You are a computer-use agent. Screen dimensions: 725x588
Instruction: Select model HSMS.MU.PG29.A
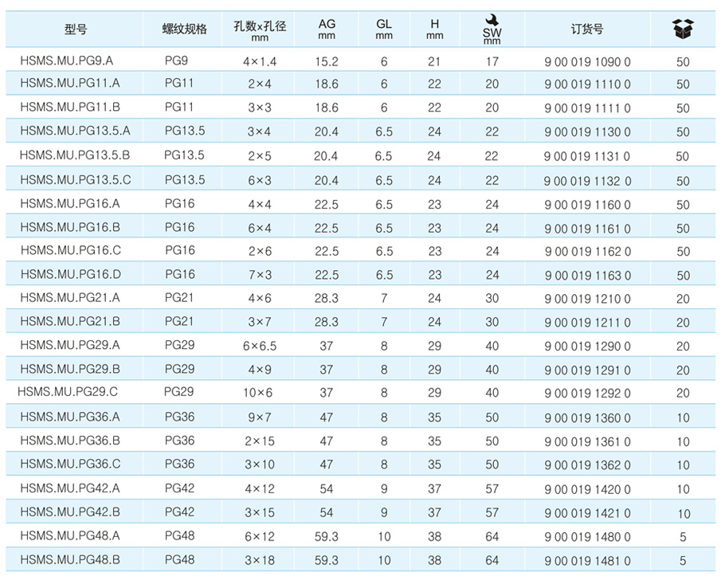(70, 345)
